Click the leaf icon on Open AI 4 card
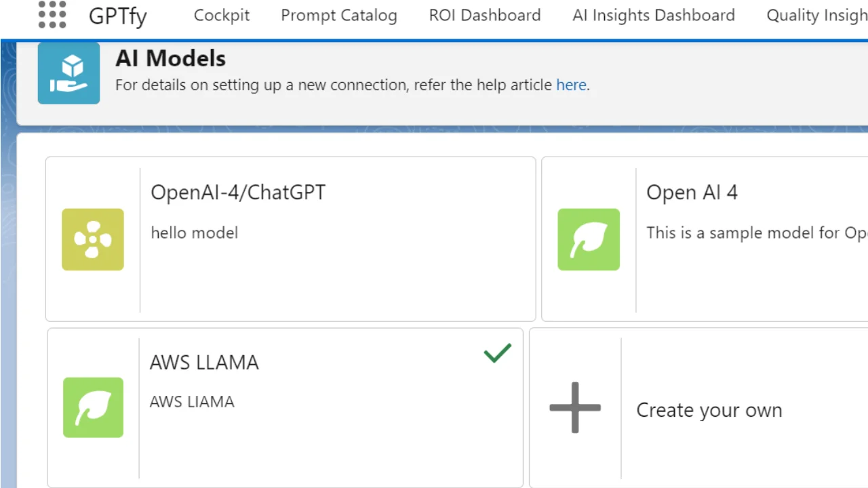The image size is (868, 488). (x=589, y=239)
